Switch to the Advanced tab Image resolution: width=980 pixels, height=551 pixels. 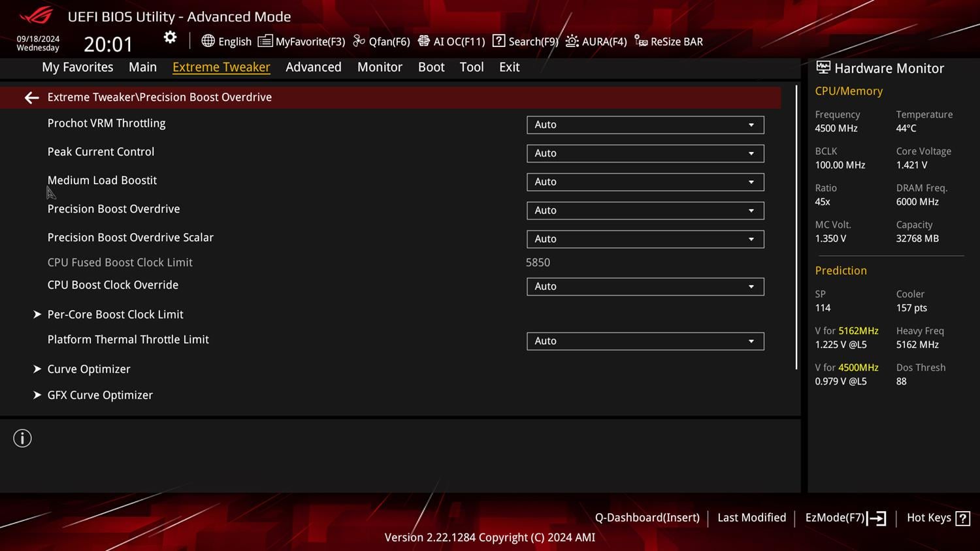pos(314,67)
